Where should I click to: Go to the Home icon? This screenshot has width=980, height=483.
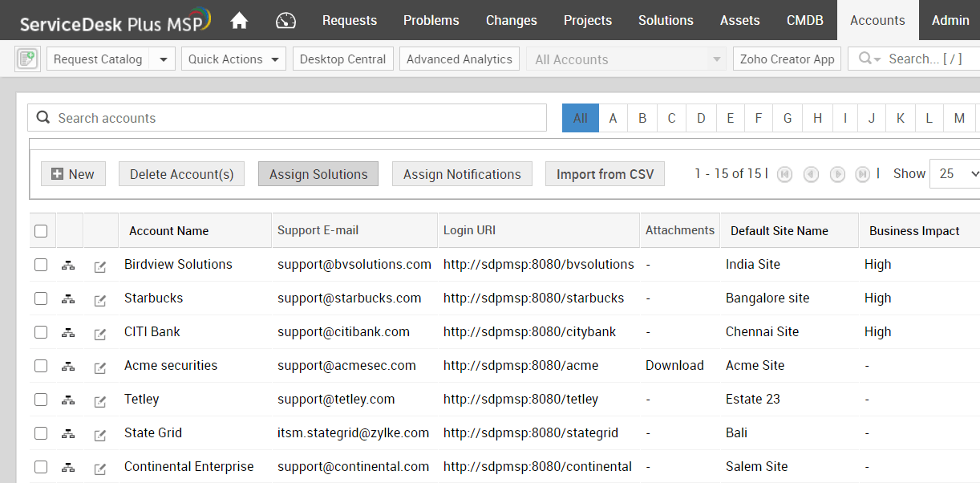pyautogui.click(x=239, y=21)
